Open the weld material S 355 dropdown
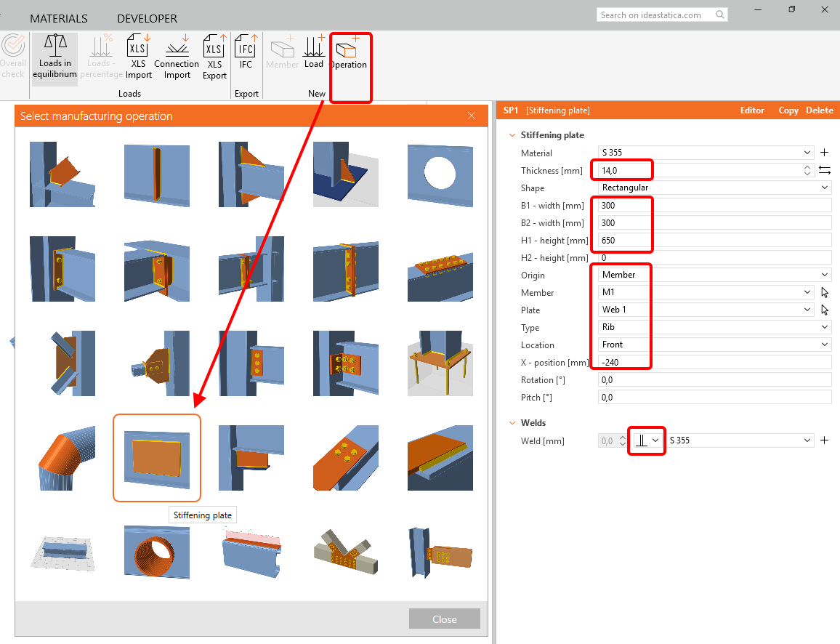 point(740,440)
